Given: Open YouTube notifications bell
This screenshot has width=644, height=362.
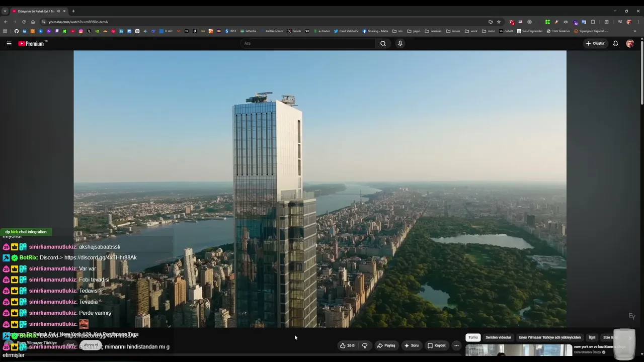Looking at the screenshot, I should [615, 43].
